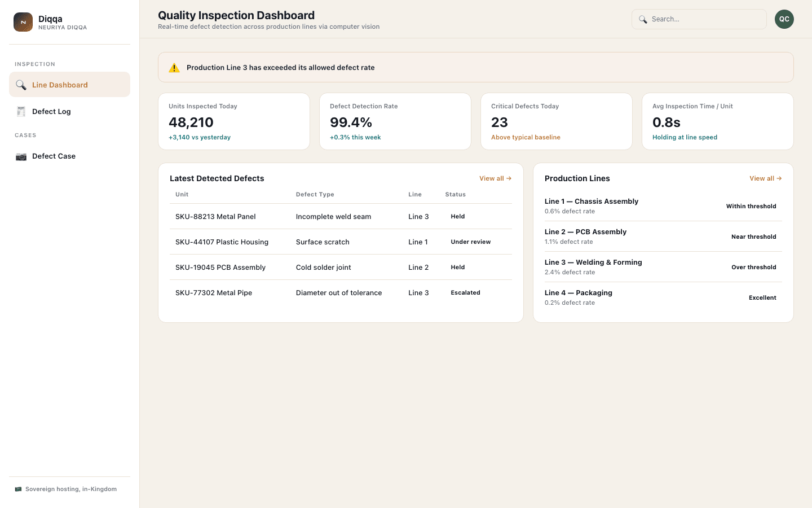Viewport: 812px width, 508px height.
Task: Click the Unit column header
Action: tap(182, 195)
